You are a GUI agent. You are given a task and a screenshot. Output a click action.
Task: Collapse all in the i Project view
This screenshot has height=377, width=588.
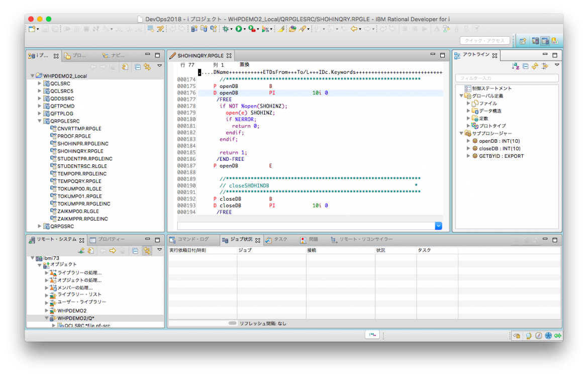coord(137,66)
